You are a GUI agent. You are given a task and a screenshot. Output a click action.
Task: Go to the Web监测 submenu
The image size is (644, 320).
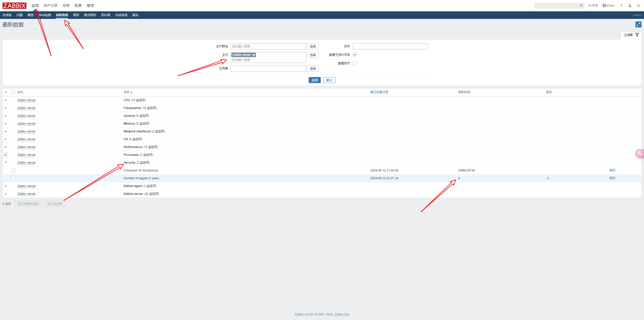click(45, 15)
